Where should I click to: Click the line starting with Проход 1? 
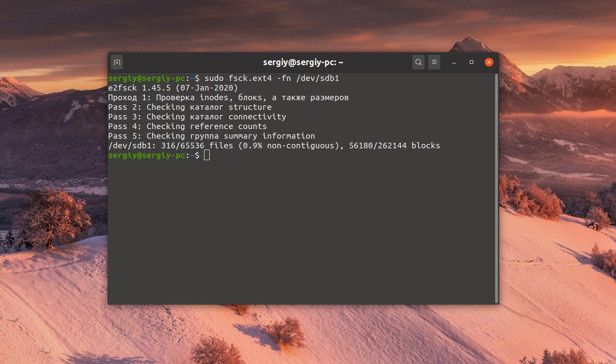pyautogui.click(x=228, y=98)
